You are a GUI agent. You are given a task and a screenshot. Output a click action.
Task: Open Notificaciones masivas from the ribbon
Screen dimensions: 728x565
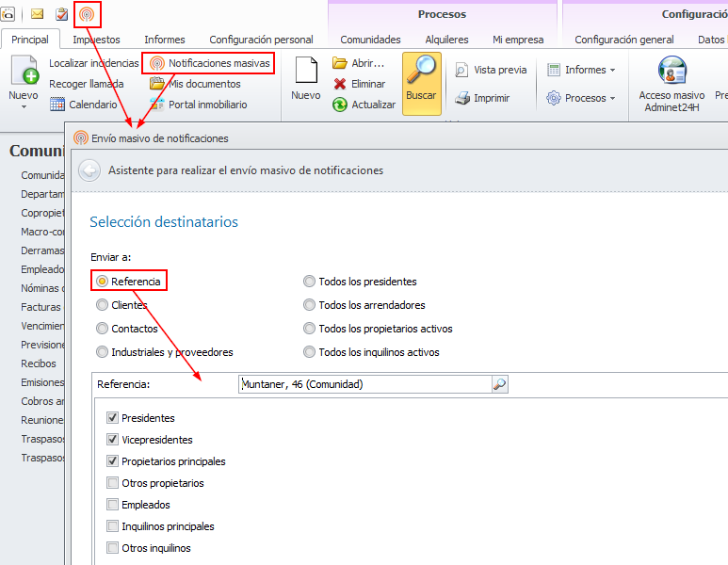pos(209,63)
